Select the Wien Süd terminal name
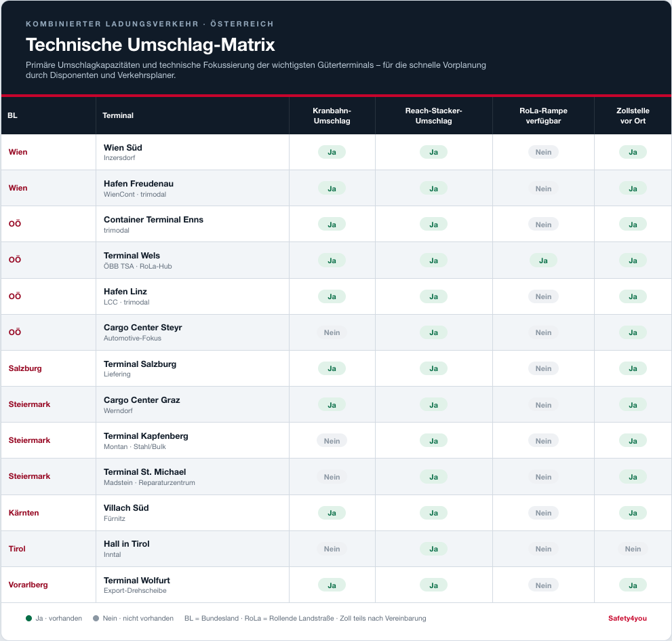 (123, 147)
